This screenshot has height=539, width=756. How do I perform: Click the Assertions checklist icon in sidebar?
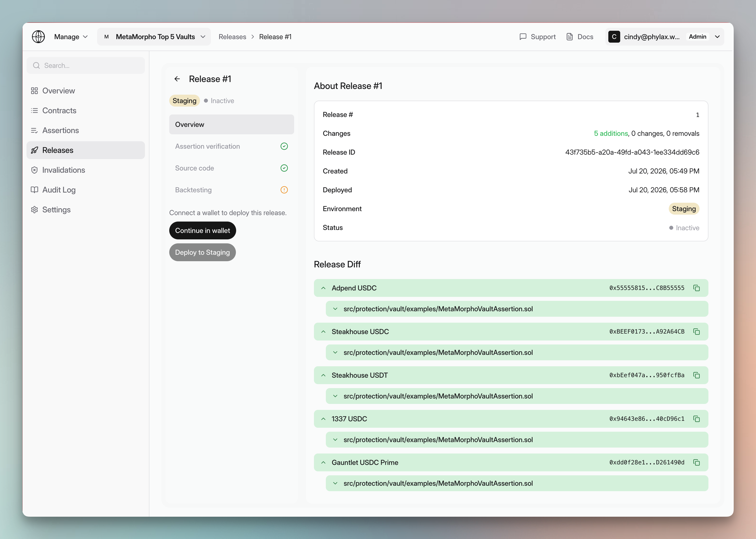coord(34,130)
